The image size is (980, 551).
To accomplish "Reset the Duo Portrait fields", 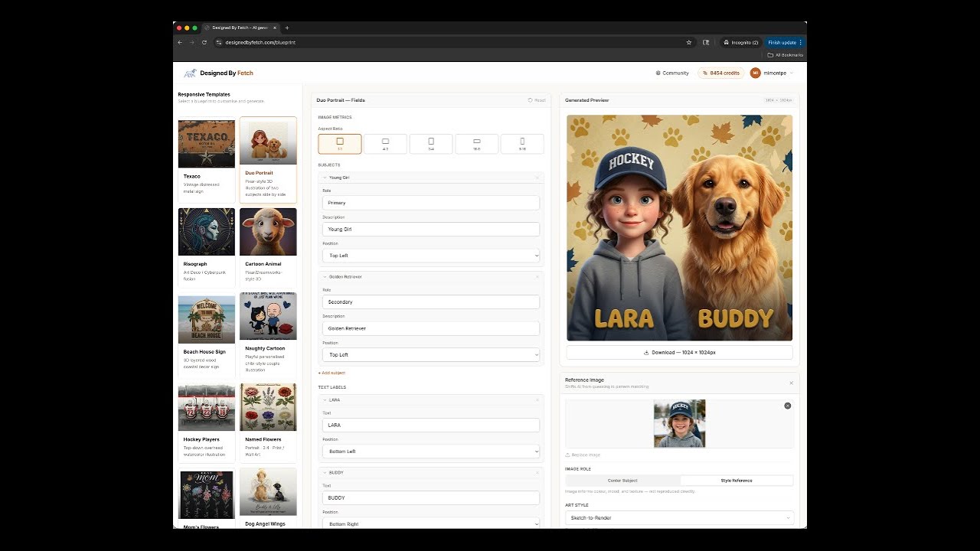I will coord(537,100).
